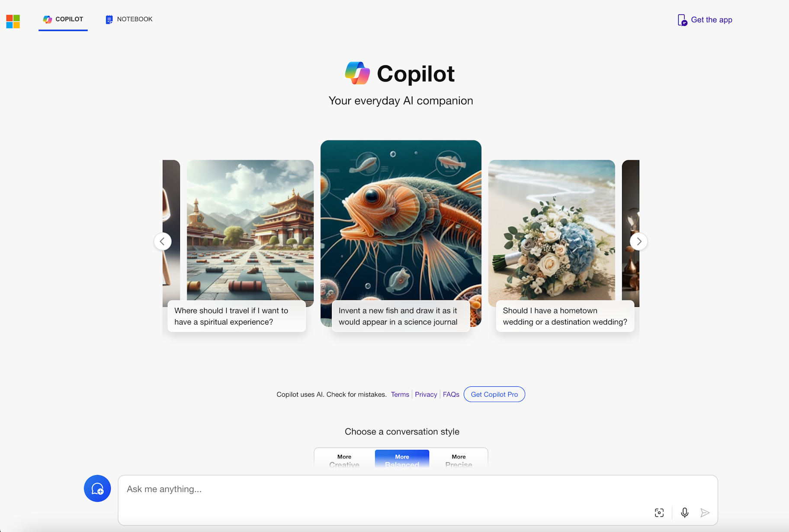Click the Get Copilot Pro button
The image size is (789, 532).
[x=494, y=394]
